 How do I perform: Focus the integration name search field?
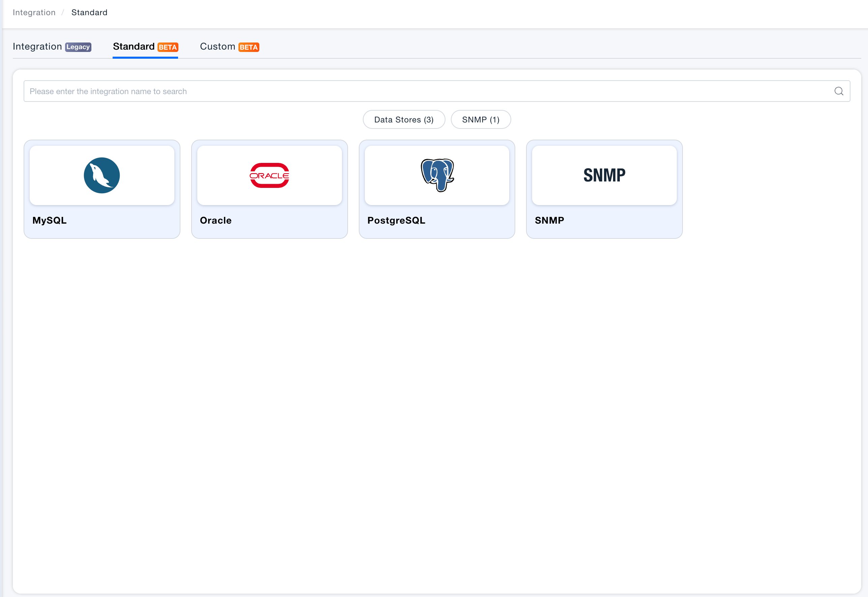pyautogui.click(x=437, y=91)
